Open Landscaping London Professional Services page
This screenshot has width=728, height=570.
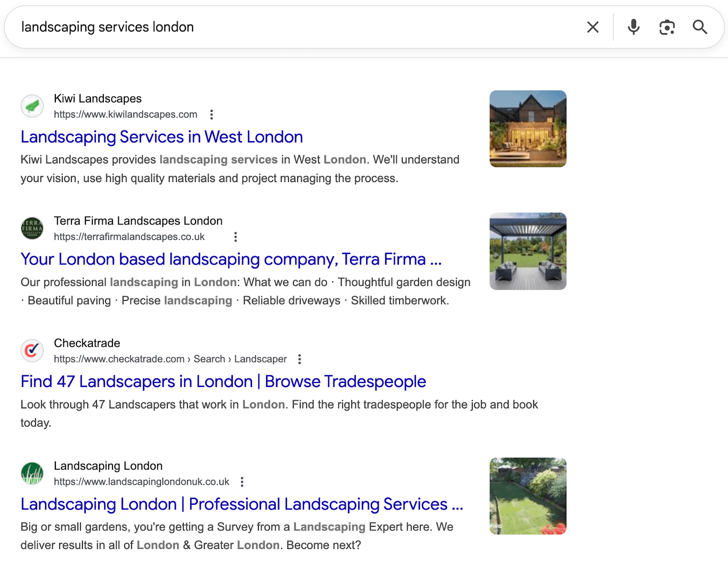tap(242, 504)
